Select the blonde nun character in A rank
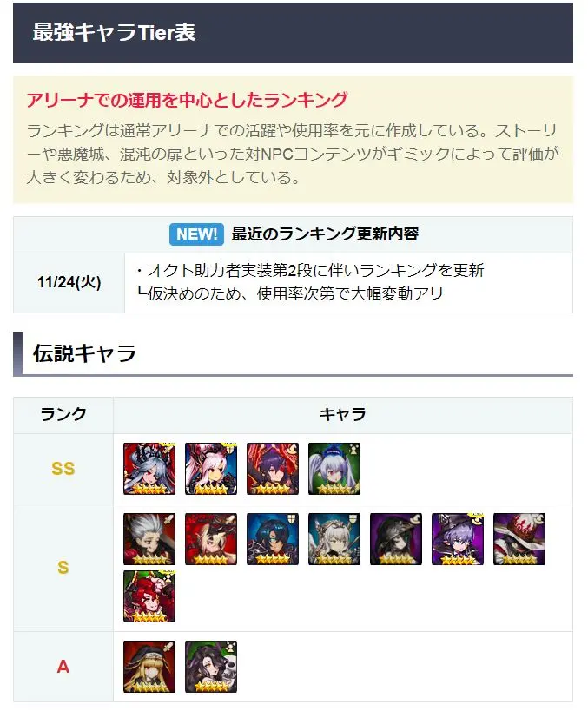Screen dimensions: 588x711 (149, 667)
